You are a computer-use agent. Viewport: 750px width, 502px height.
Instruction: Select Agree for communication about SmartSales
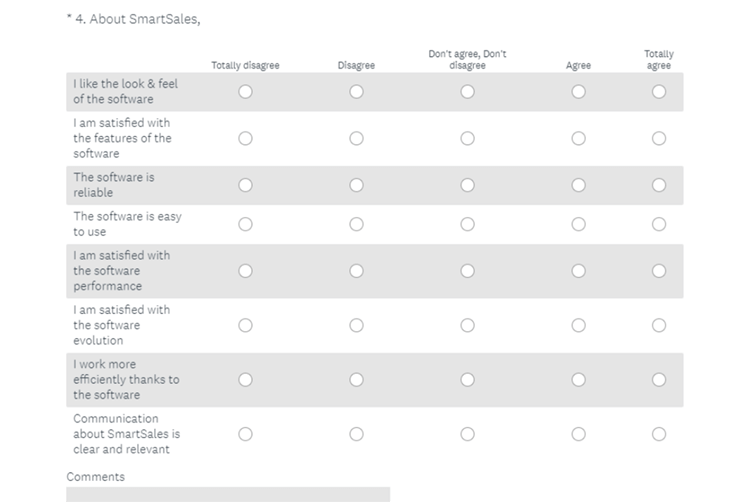point(578,434)
